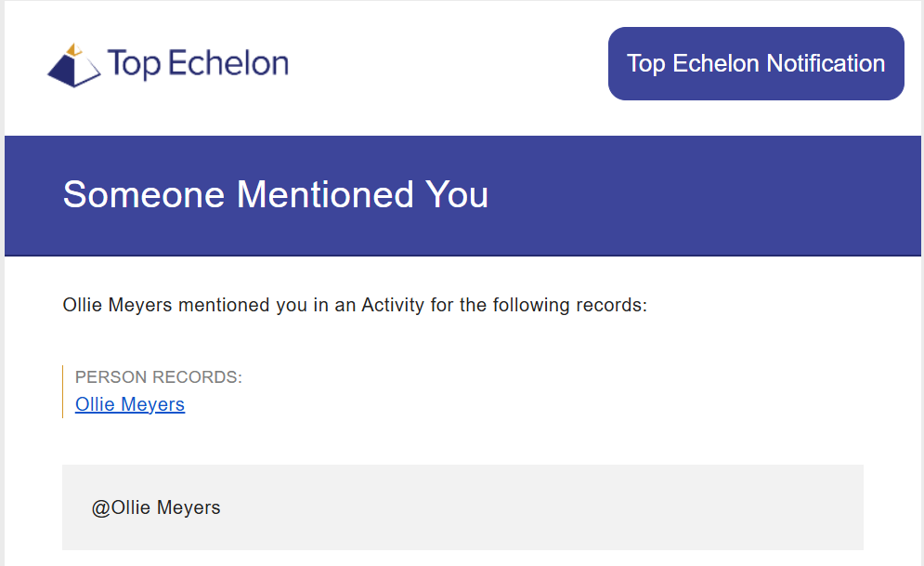Click the word "Notification" in the top badge

[826, 64]
